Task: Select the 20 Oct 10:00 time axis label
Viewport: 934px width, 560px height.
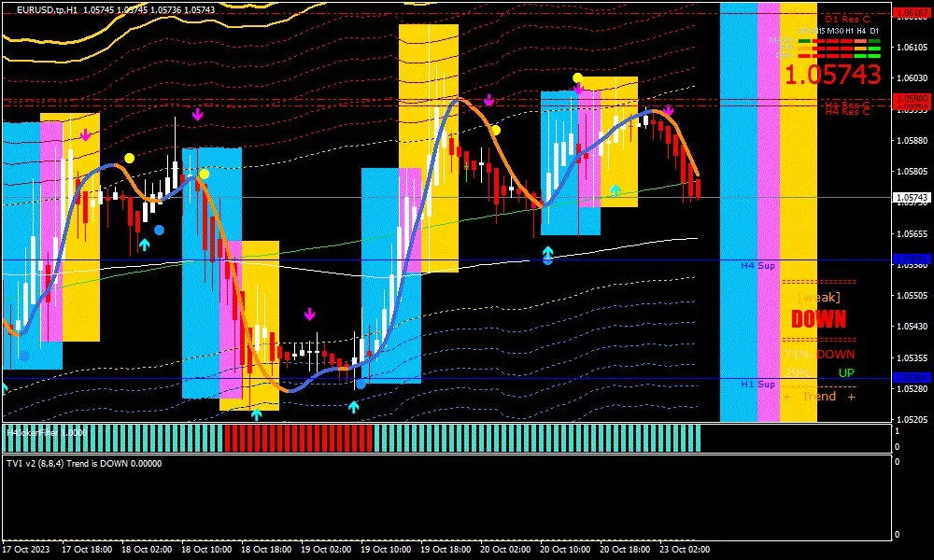Action: pos(565,550)
